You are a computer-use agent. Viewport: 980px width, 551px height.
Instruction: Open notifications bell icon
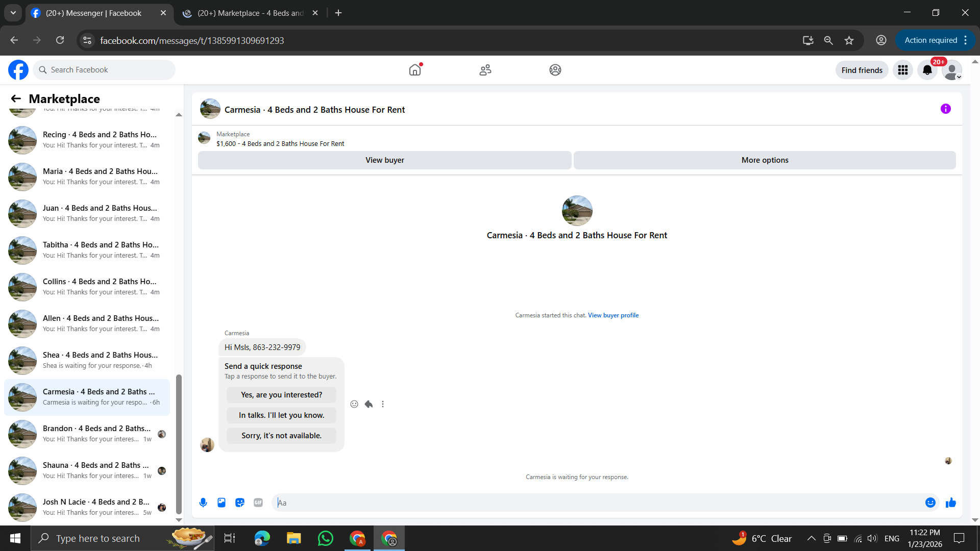point(927,70)
